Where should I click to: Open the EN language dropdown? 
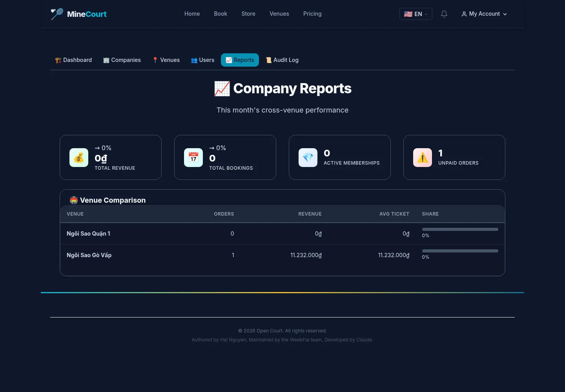(x=416, y=14)
